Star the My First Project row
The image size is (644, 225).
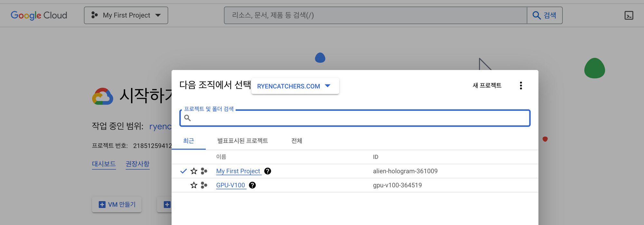(x=194, y=171)
